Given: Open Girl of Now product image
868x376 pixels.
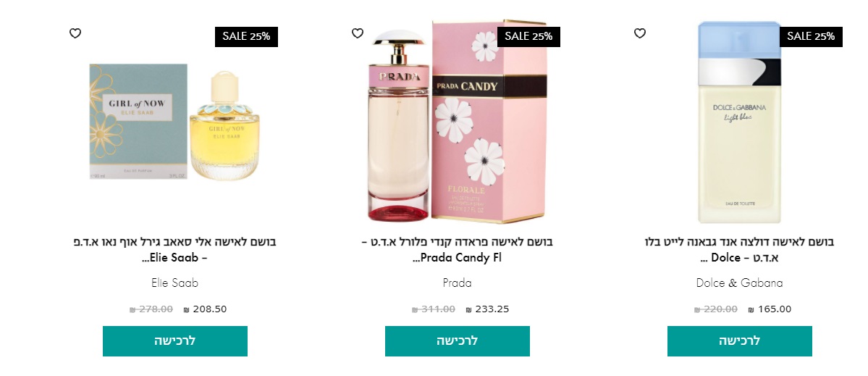Looking at the screenshot, I should click(175, 122).
